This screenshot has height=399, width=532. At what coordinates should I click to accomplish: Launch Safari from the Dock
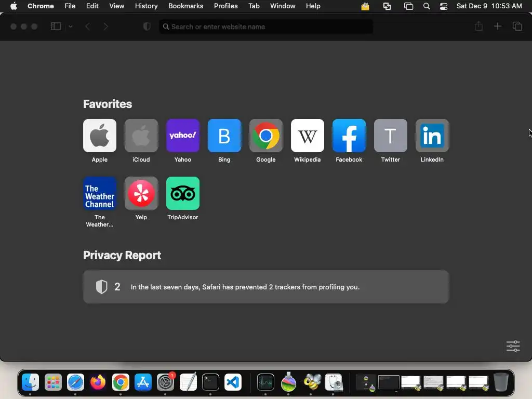tap(75, 382)
